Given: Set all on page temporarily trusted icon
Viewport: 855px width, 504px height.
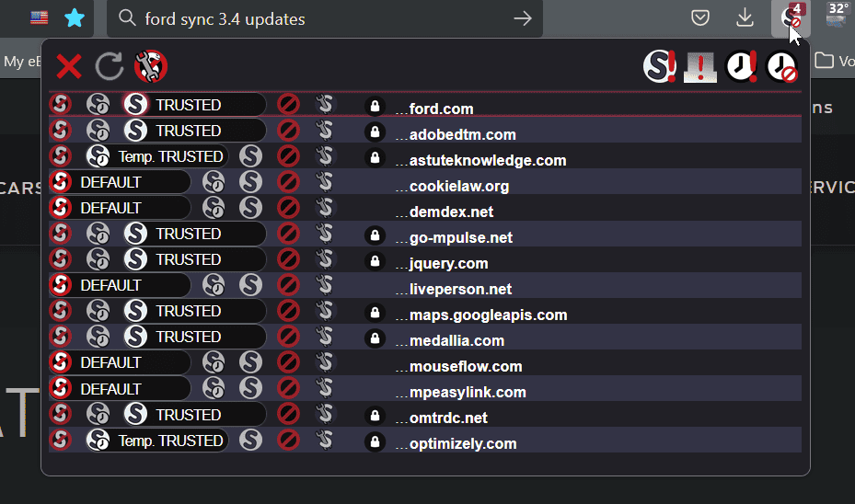Looking at the screenshot, I should [x=741, y=66].
